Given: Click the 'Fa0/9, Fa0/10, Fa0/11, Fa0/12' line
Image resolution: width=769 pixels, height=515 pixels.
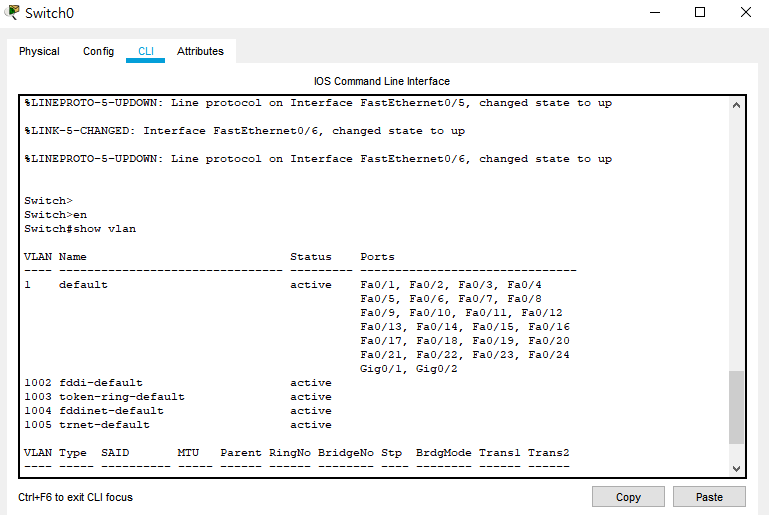Looking at the screenshot, I should tap(461, 312).
